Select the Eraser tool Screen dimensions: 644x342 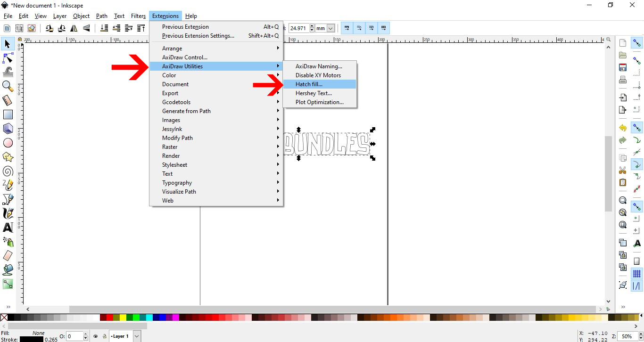point(8,256)
